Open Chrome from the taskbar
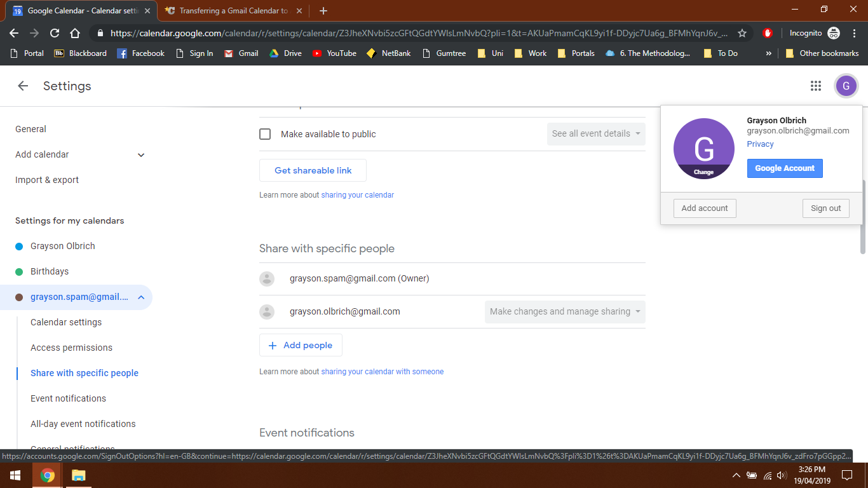This screenshot has width=868, height=488. 47,475
